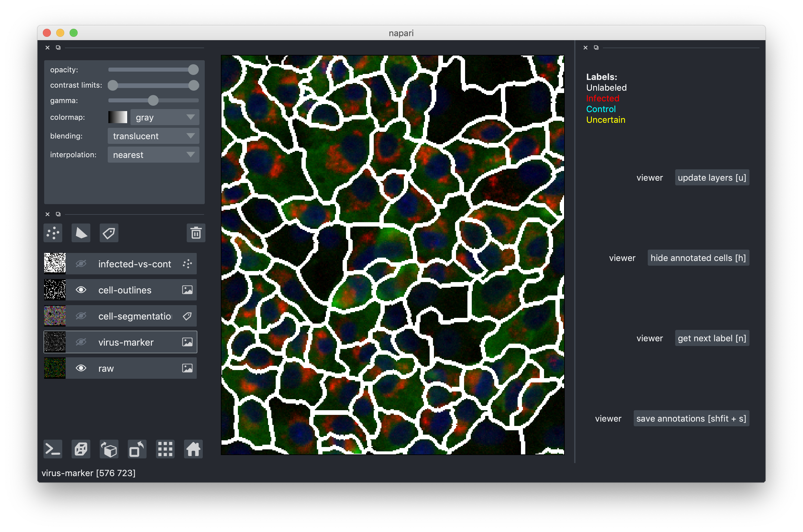Roll dimensions order button

109,449
